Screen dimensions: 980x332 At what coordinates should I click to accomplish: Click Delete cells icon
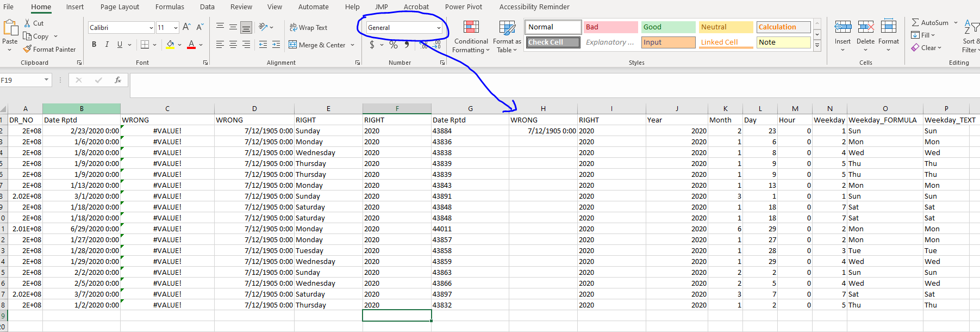point(866,27)
